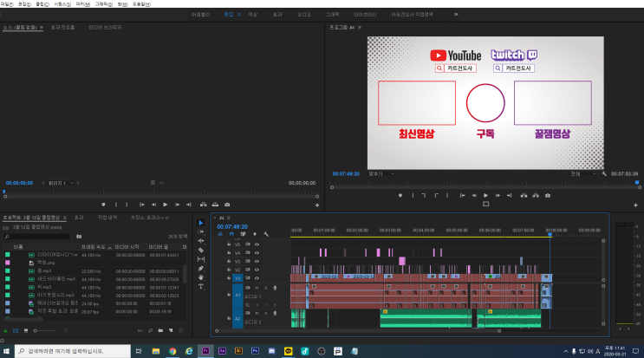Open 편집 menu in menu bar
This screenshot has height=358, width=644.
pyautogui.click(x=24, y=4)
